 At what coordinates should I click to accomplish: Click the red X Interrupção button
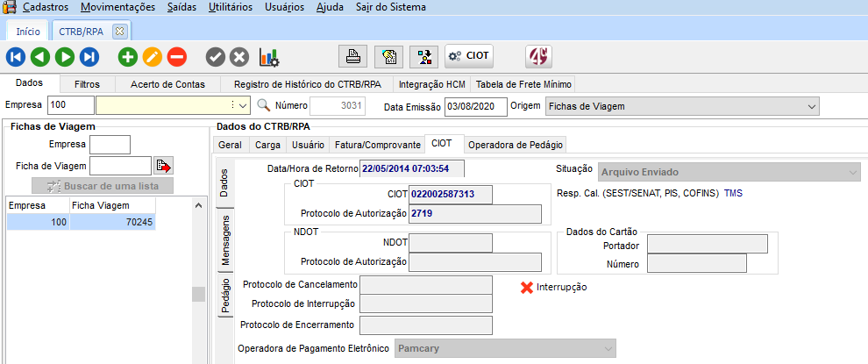click(552, 287)
